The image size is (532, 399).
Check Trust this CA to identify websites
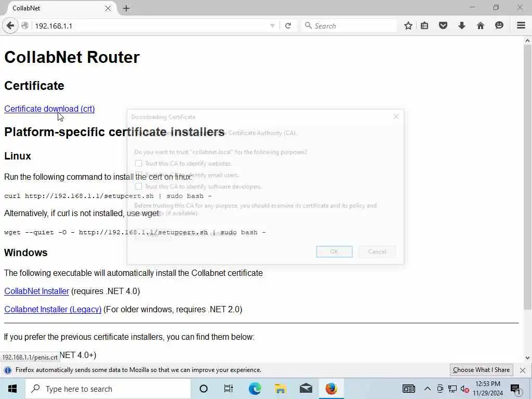pos(138,164)
